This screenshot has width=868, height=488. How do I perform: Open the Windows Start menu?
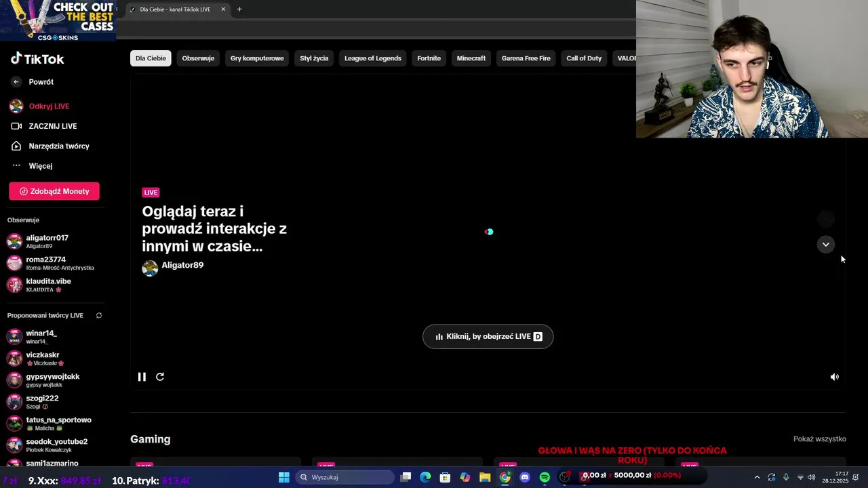point(284,477)
